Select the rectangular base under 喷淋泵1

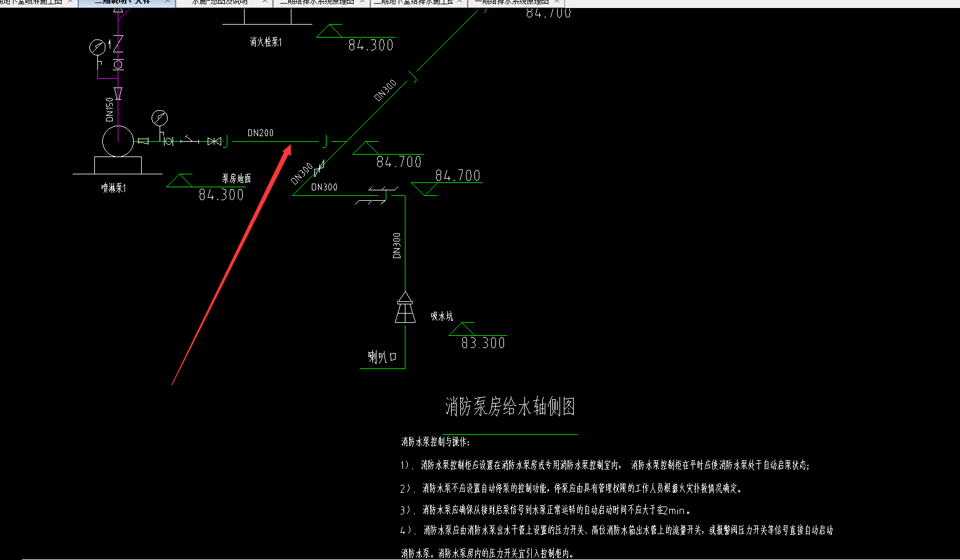click(118, 165)
